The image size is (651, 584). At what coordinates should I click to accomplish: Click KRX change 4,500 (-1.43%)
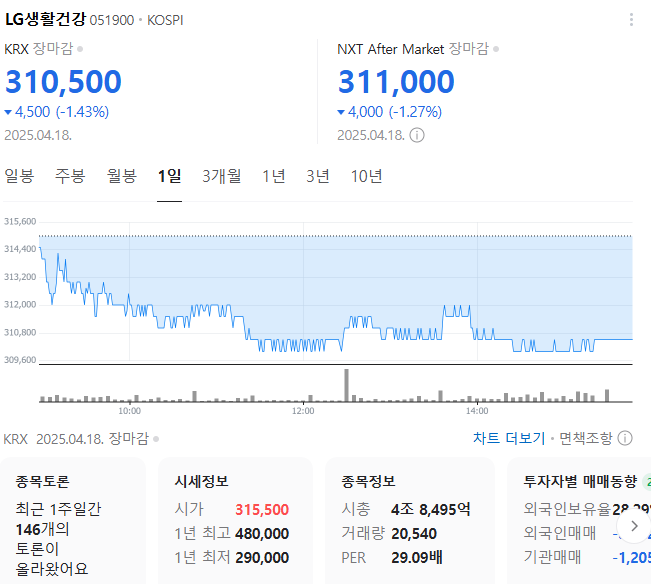pos(57,112)
